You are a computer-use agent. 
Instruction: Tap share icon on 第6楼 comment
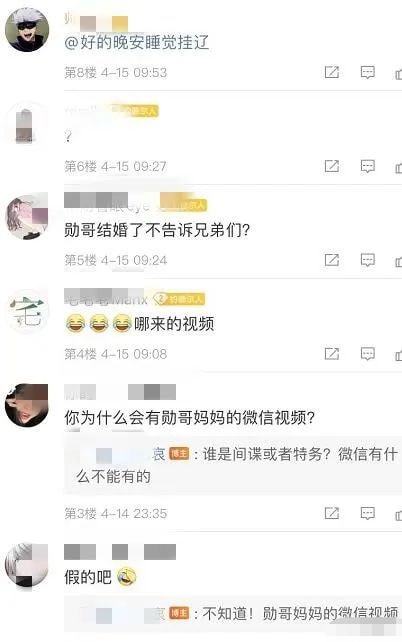[x=332, y=166]
